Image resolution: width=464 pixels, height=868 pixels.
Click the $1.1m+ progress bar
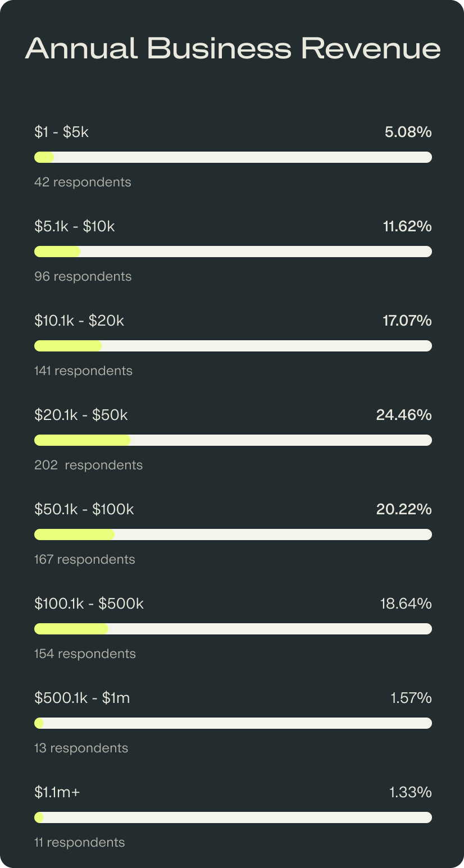233,817
